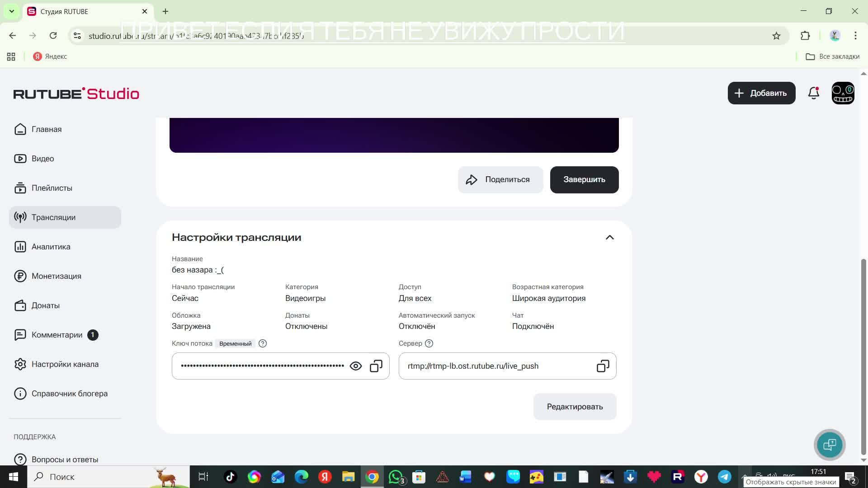Reveal stream key with eye icon

pos(356,366)
